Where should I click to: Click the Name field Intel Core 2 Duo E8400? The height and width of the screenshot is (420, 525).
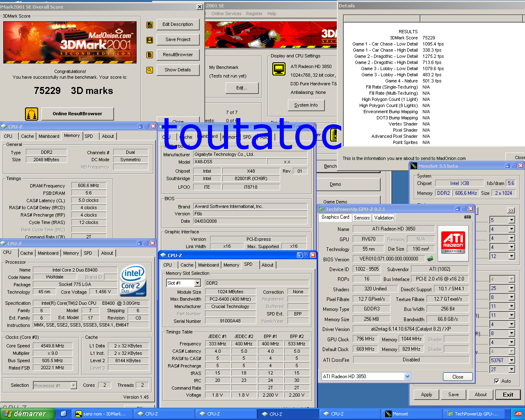[x=75, y=270]
